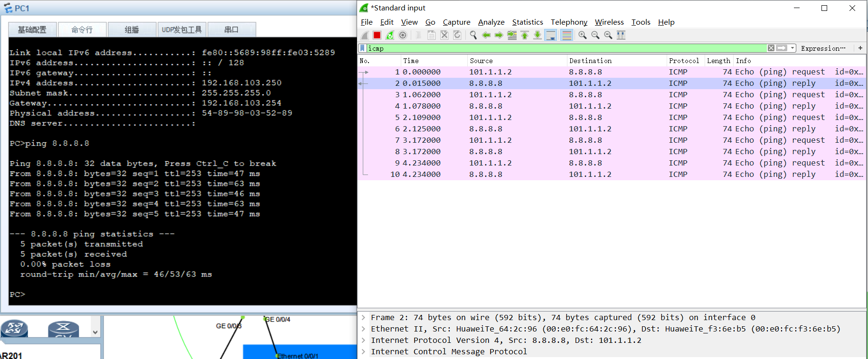Open the Tools menu
Screen dimensions: 868x359
coord(641,22)
